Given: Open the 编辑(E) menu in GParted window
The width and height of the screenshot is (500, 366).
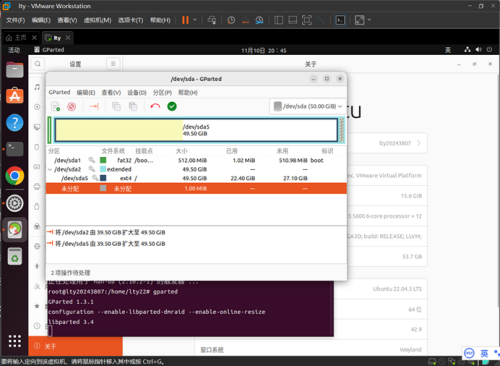Looking at the screenshot, I should click(x=86, y=92).
